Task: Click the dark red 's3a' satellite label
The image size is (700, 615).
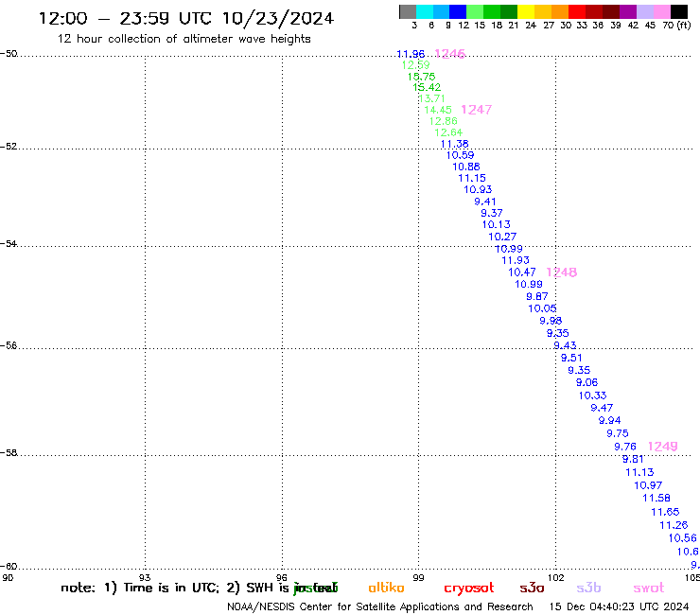Action: (533, 588)
